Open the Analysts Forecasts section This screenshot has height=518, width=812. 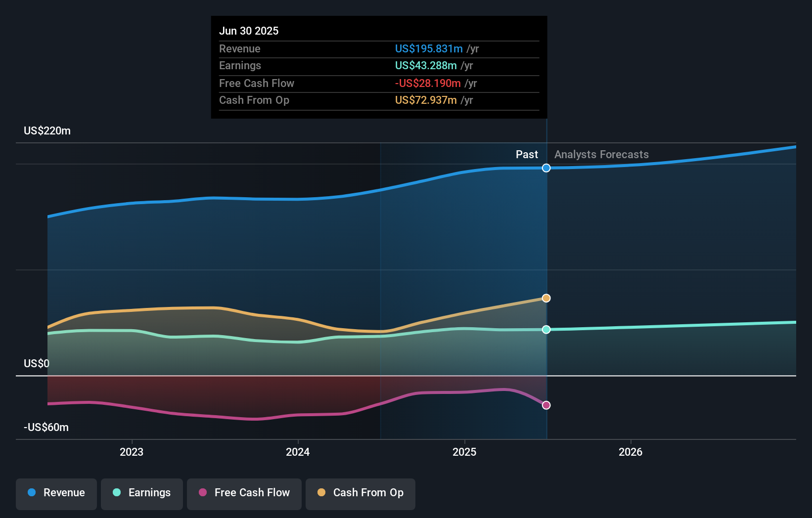601,154
